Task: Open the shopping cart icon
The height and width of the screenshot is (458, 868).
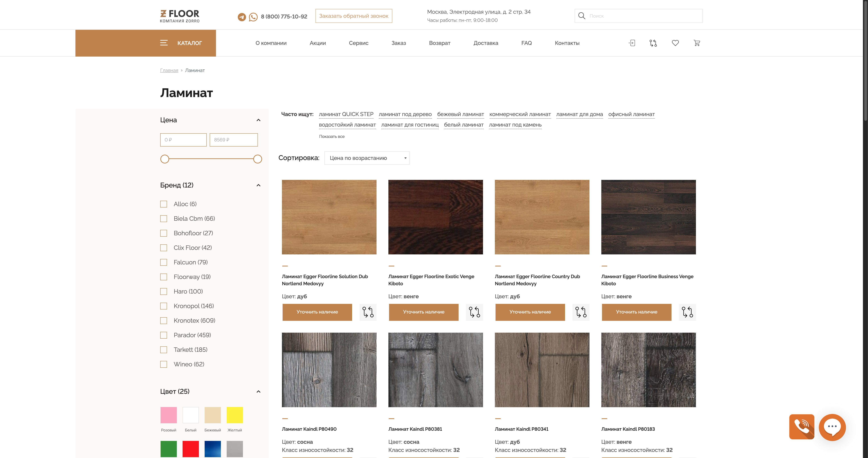Action: 697,43
